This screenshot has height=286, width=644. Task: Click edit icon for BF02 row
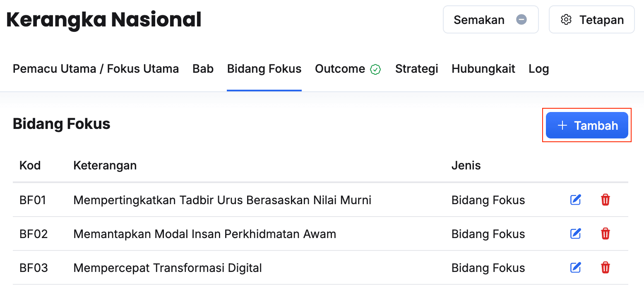pos(576,234)
